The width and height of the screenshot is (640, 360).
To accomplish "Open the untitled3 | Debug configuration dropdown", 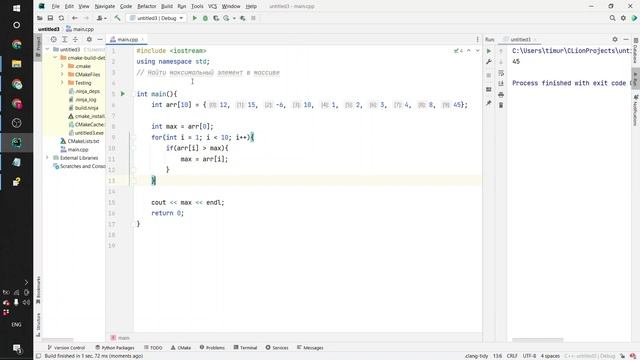I will click(x=156, y=18).
